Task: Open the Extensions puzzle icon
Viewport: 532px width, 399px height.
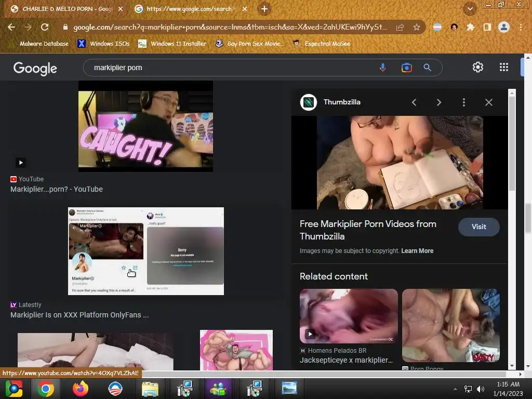Action: click(470, 27)
